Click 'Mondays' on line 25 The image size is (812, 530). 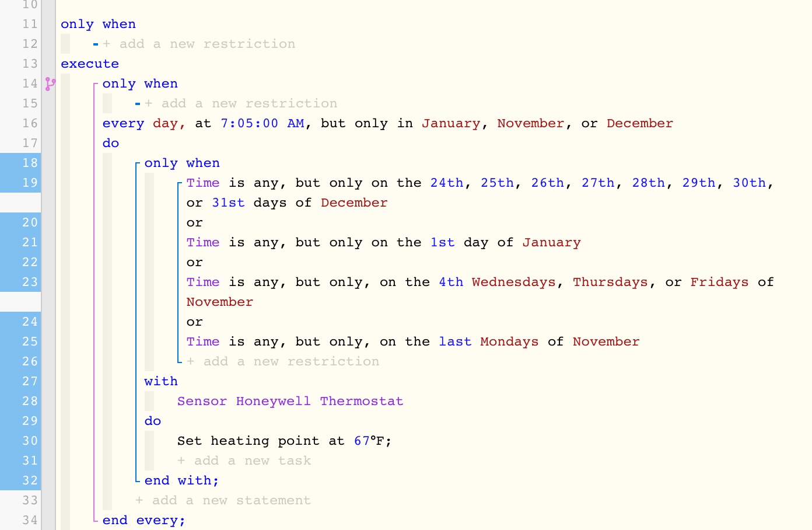(x=510, y=341)
